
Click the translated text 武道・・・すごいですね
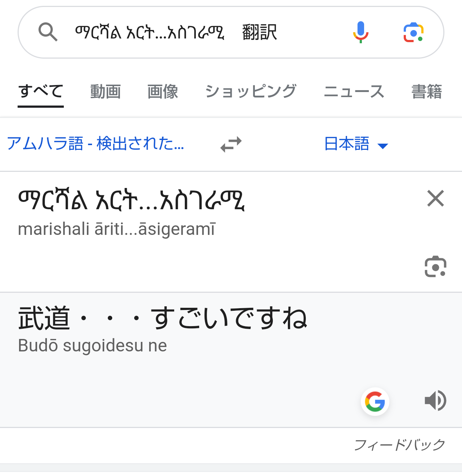pos(163,318)
